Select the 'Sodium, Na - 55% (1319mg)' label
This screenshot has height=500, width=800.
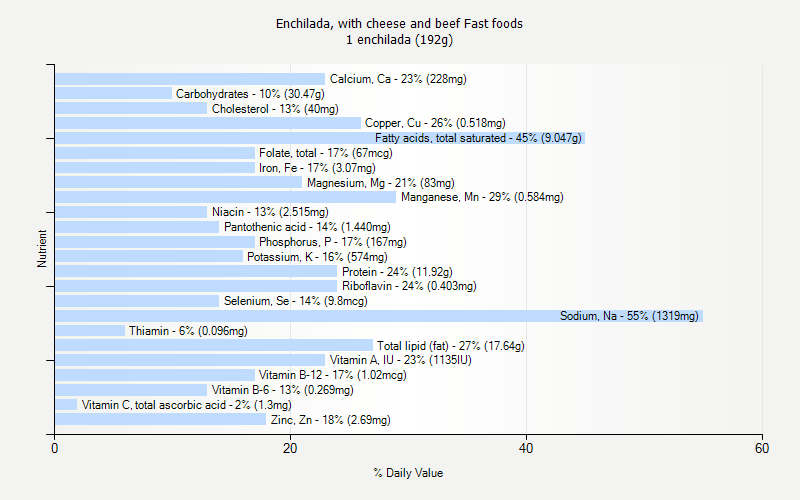[x=629, y=316]
